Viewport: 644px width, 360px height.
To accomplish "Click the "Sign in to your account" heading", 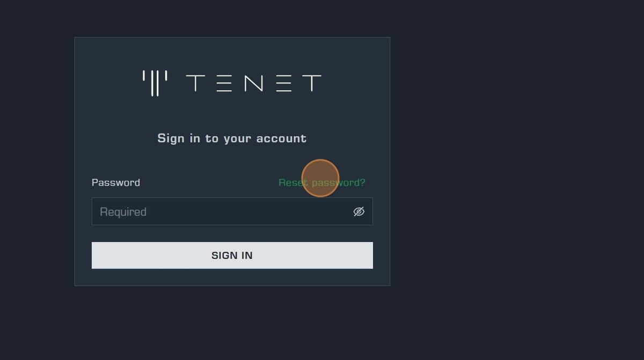I will click(x=232, y=138).
